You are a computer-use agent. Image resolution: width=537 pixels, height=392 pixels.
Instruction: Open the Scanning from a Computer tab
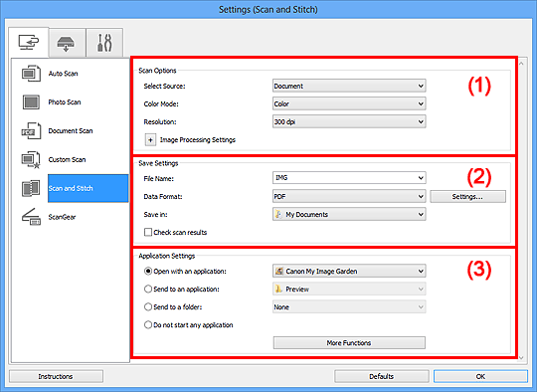[x=29, y=43]
